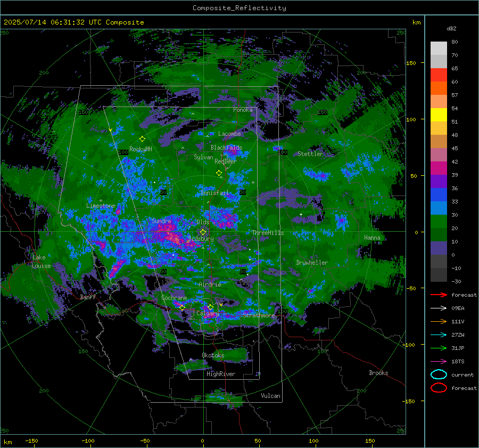Click the Innisfail city label
The height and width of the screenshot is (448, 479).
click(214, 193)
